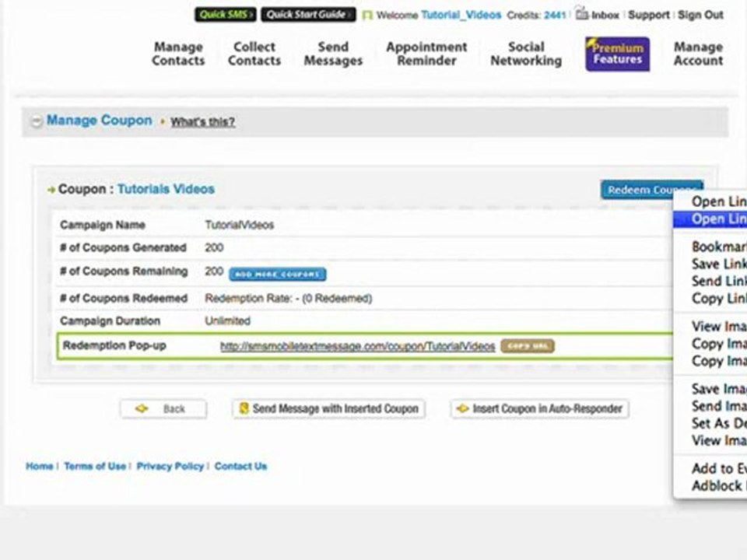Open the Send Messages menu

[x=333, y=54]
